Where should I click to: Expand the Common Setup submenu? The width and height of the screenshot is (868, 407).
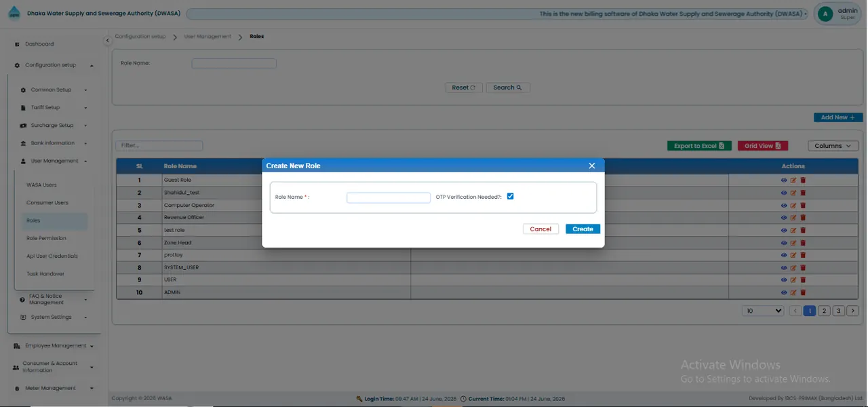coord(54,90)
